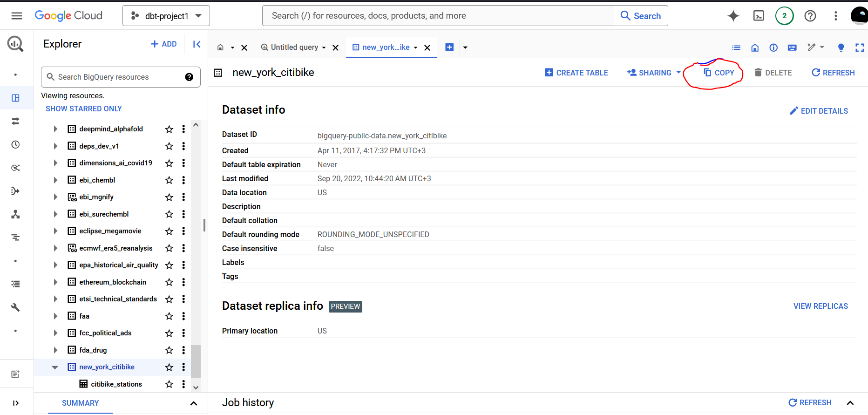
Task: Open the SUMMARY tab
Action: pos(80,403)
